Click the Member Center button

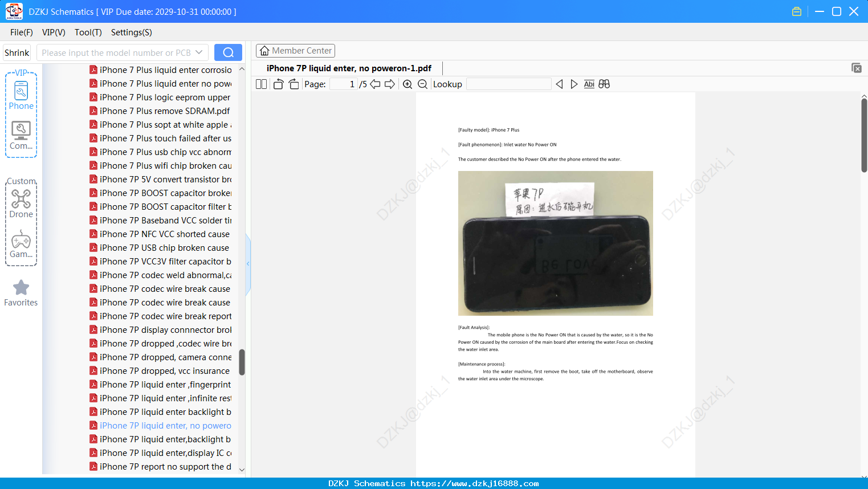pyautogui.click(x=295, y=51)
